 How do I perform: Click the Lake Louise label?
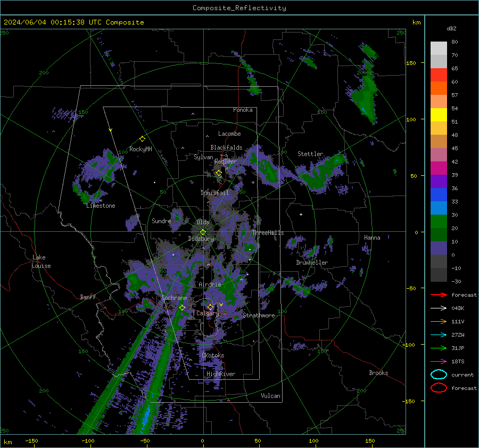pyautogui.click(x=41, y=262)
